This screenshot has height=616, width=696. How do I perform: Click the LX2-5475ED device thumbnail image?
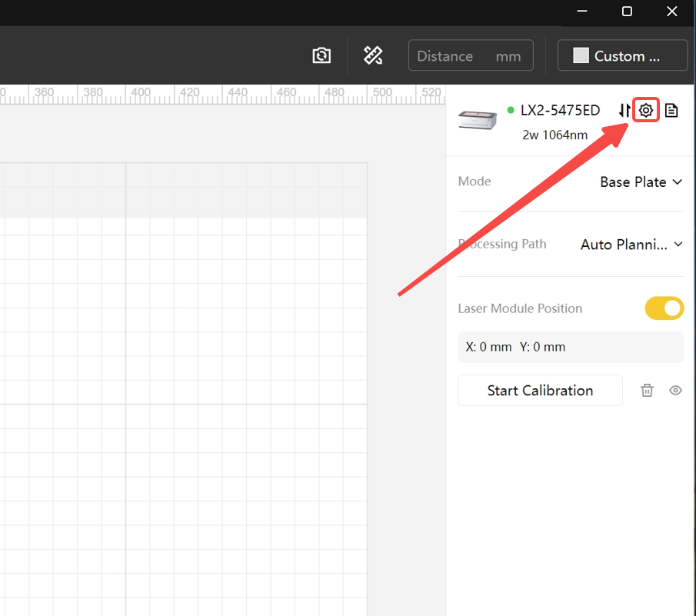[x=478, y=119]
